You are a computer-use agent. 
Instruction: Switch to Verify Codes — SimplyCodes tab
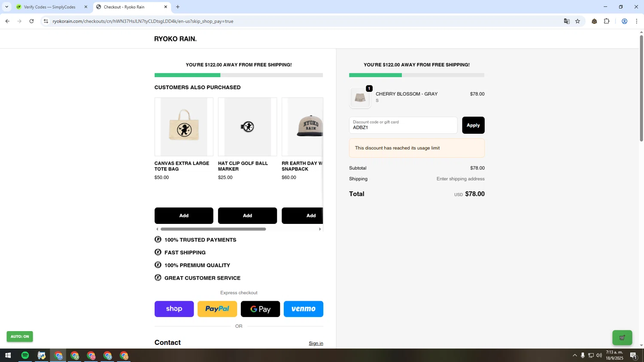tap(49, 7)
